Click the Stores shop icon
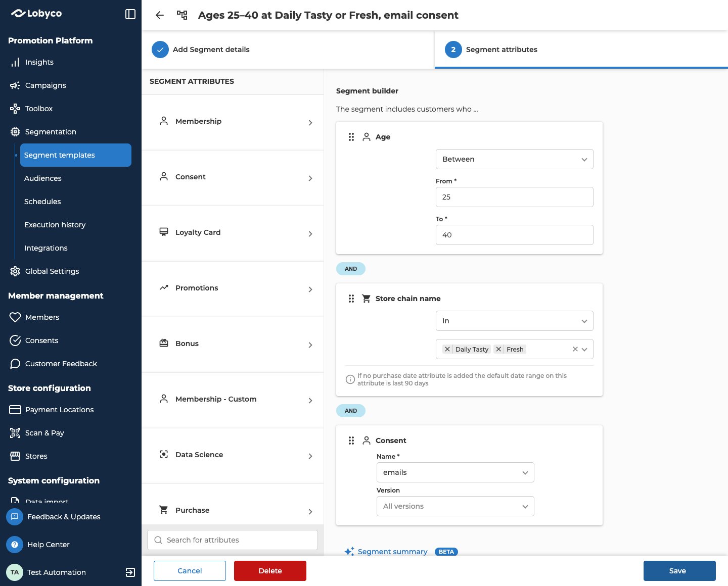728x586 pixels. click(15, 456)
